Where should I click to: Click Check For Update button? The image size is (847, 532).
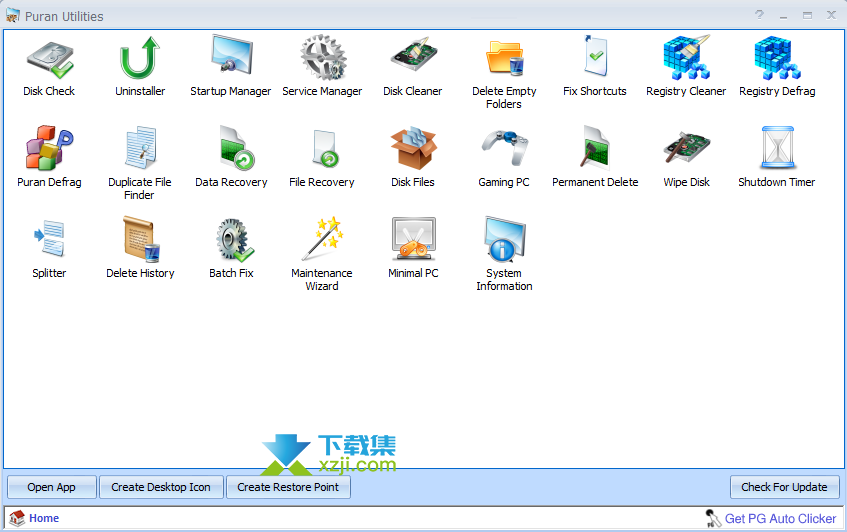[x=784, y=487]
